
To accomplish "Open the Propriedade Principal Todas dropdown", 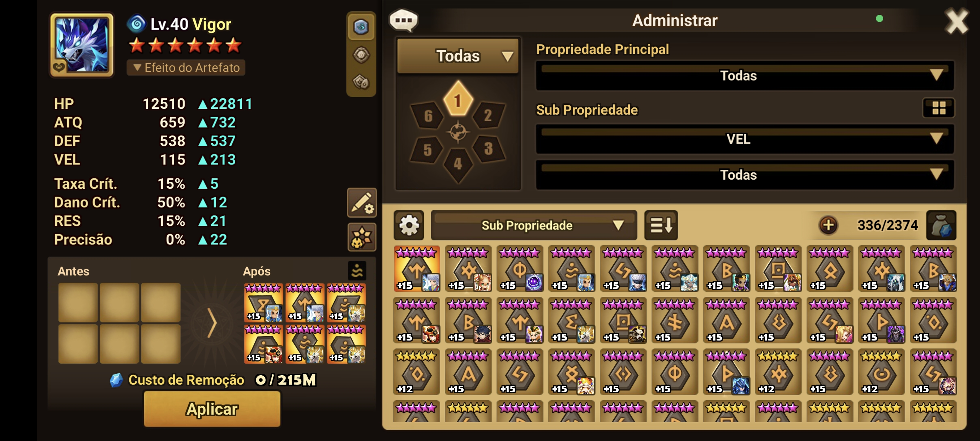I will 744,75.
